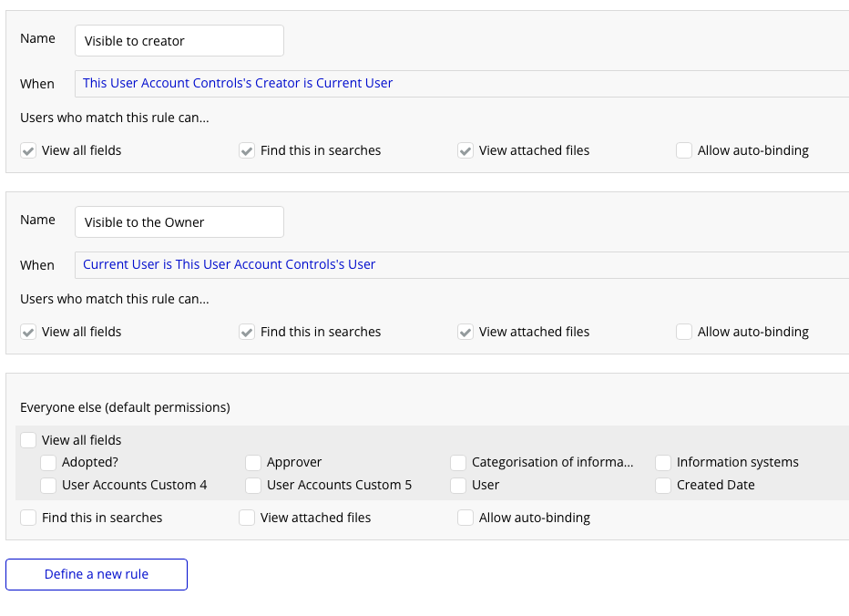This screenshot has width=849, height=616.
Task: Click the Visible to the Owner name field
Action: click(179, 222)
